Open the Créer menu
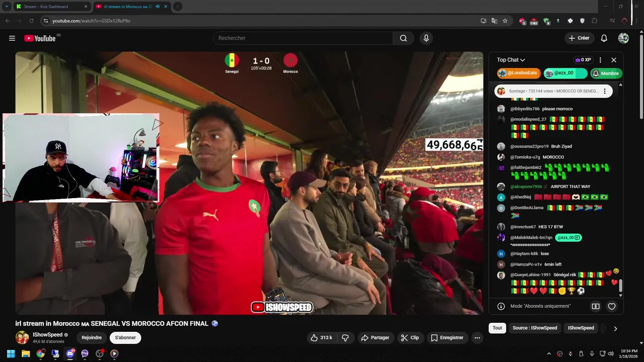The height and width of the screenshot is (362, 644). pos(579,38)
